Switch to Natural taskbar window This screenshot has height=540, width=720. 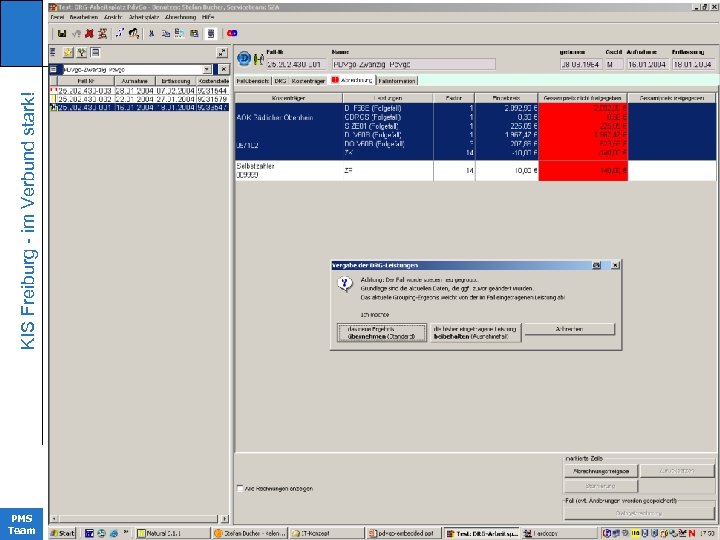coord(172,533)
